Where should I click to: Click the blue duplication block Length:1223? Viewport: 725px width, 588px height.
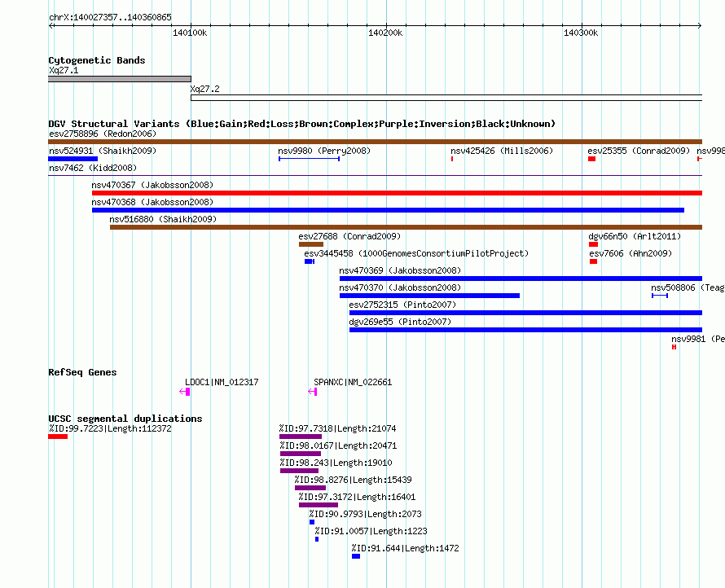tap(317, 539)
